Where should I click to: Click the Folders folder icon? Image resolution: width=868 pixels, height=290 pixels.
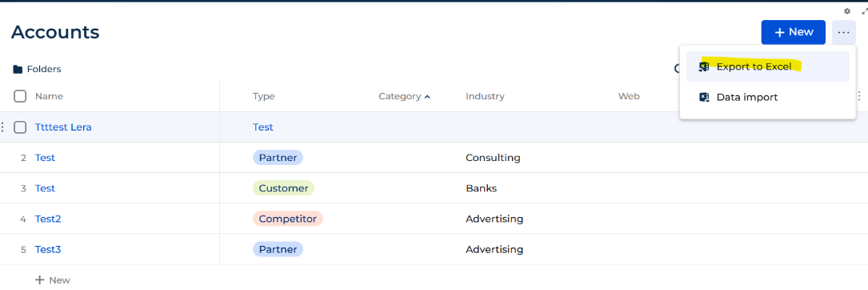[18, 70]
